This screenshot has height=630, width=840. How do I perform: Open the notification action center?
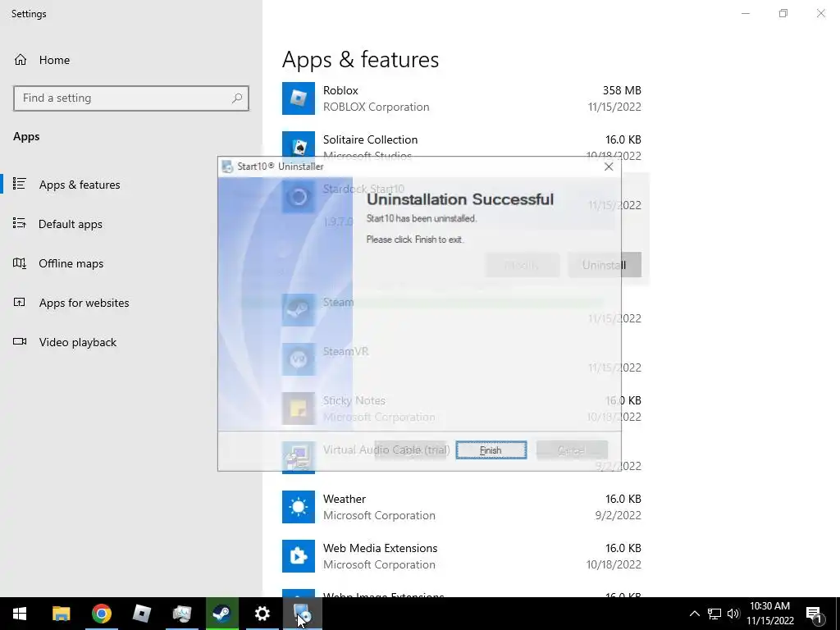tap(814, 614)
